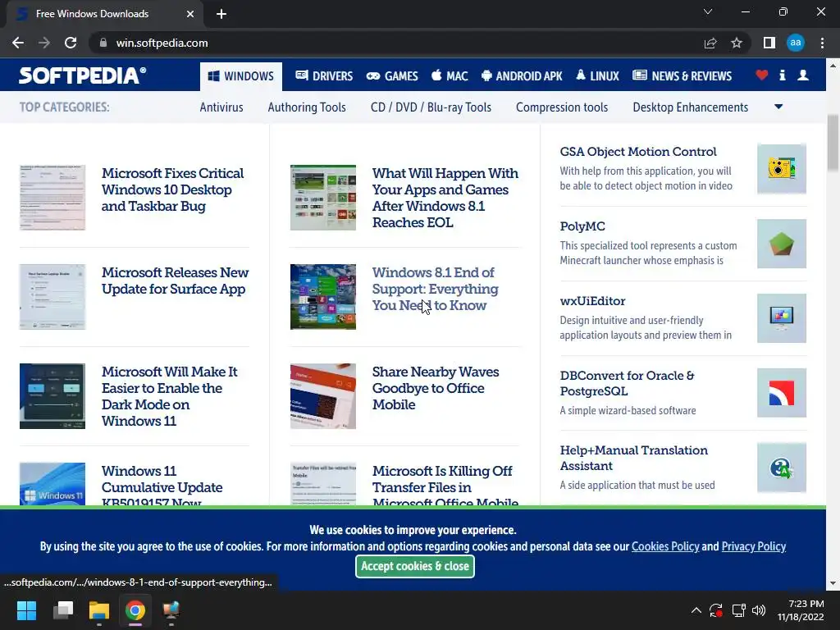Open the Chrome three-dot menu
This screenshot has height=630, width=840.
click(822, 43)
